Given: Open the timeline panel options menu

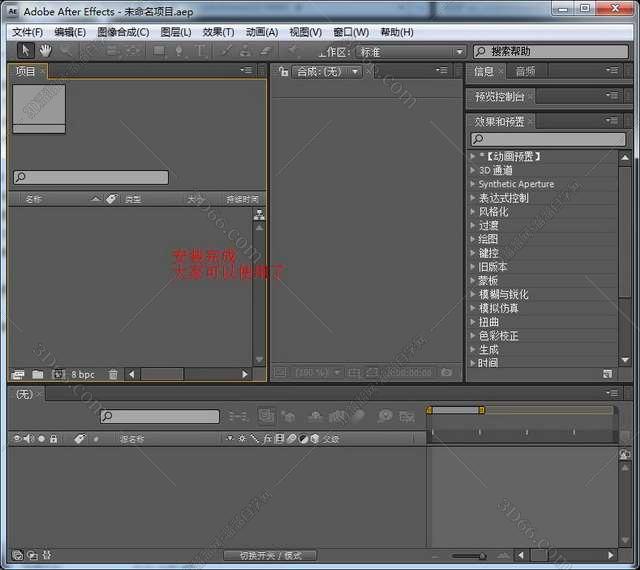Looking at the screenshot, I should click(x=612, y=393).
